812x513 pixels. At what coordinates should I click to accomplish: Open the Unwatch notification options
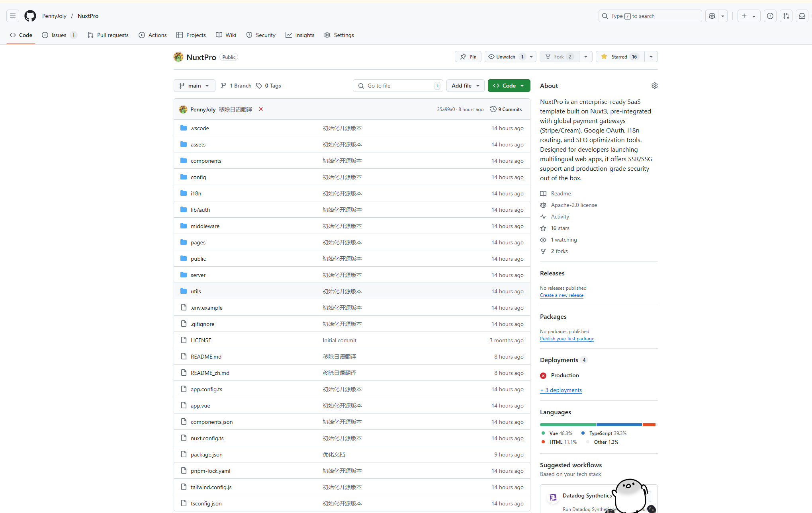point(511,57)
